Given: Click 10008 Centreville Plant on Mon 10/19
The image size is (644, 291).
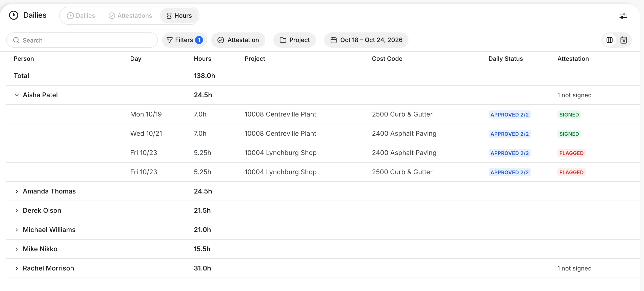Looking at the screenshot, I should click(280, 114).
